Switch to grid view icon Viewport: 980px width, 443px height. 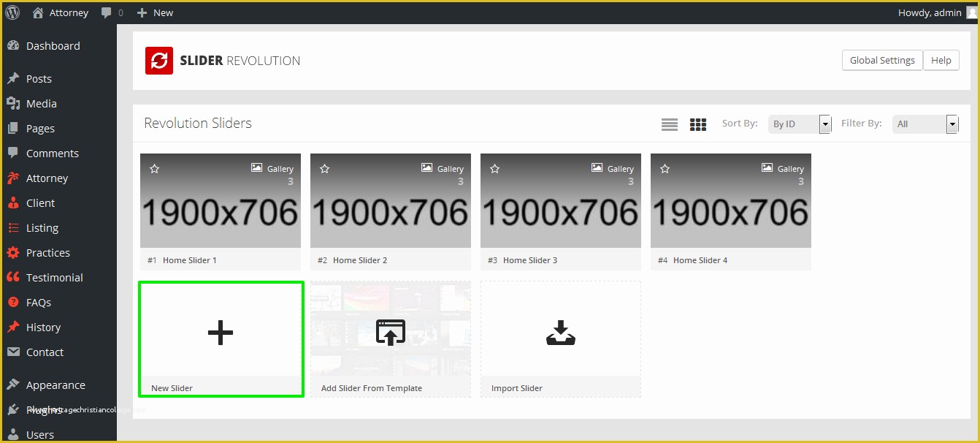(698, 124)
